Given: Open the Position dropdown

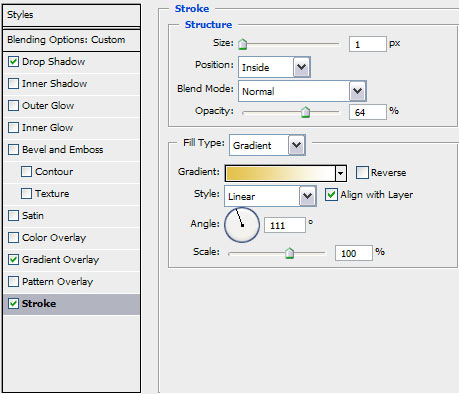Looking at the screenshot, I should tap(274, 67).
